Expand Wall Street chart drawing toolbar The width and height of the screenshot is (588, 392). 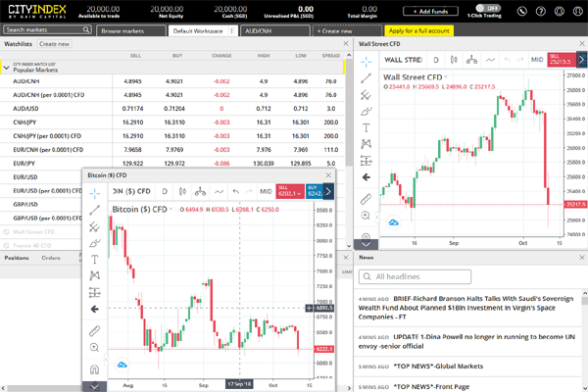[x=366, y=244]
